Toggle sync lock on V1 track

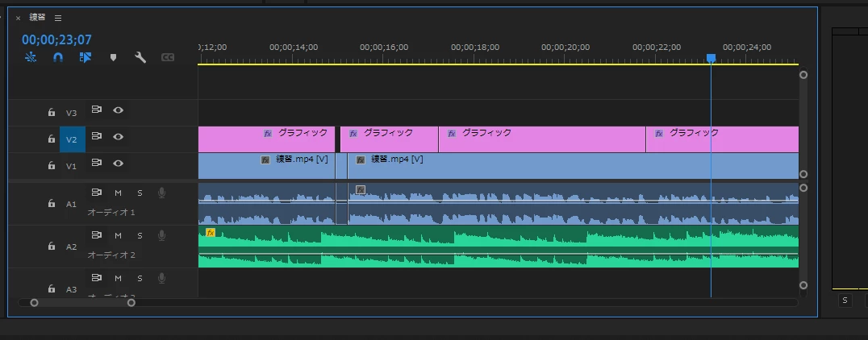point(96,163)
